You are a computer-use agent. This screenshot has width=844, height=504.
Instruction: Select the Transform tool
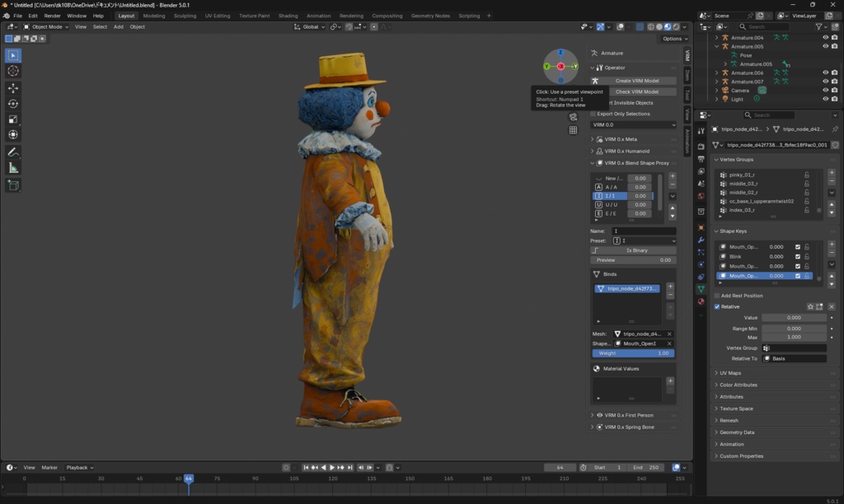[13, 135]
